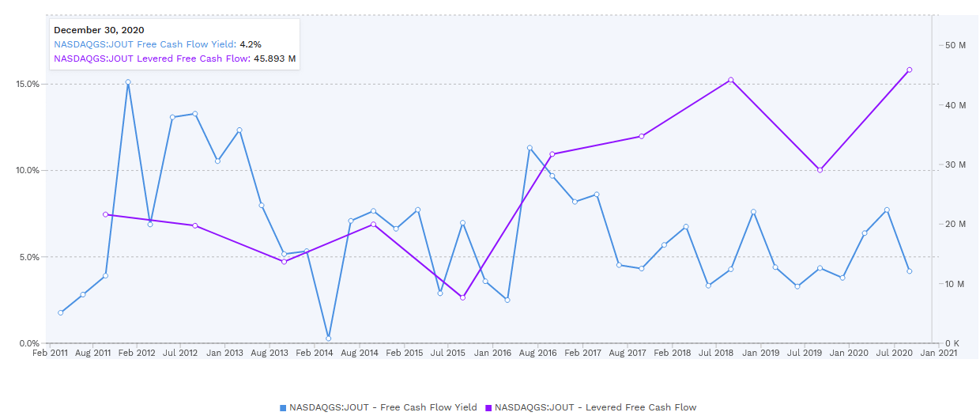The width and height of the screenshot is (980, 416).
Task: Click the tooltip date December 30, 2020
Action: (x=99, y=30)
